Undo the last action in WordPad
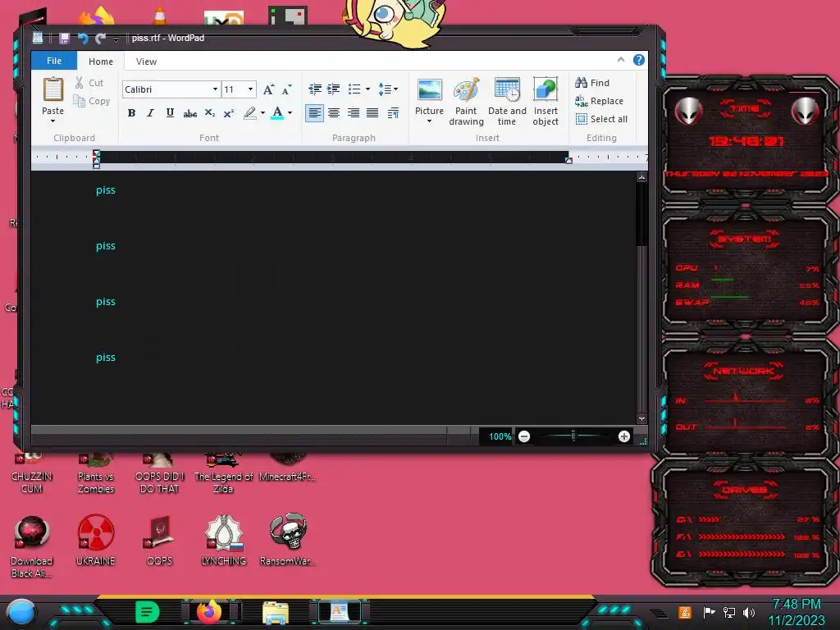The image size is (840, 630). point(83,38)
